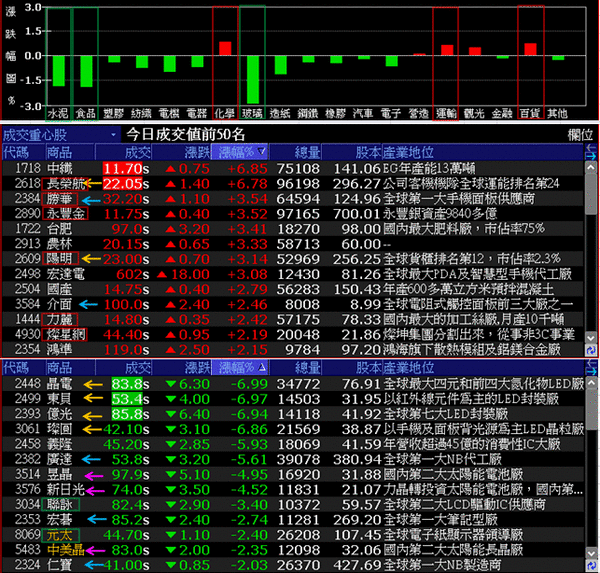Click the 食品 sector label
This screenshot has height=573, width=600.
pos(86,113)
